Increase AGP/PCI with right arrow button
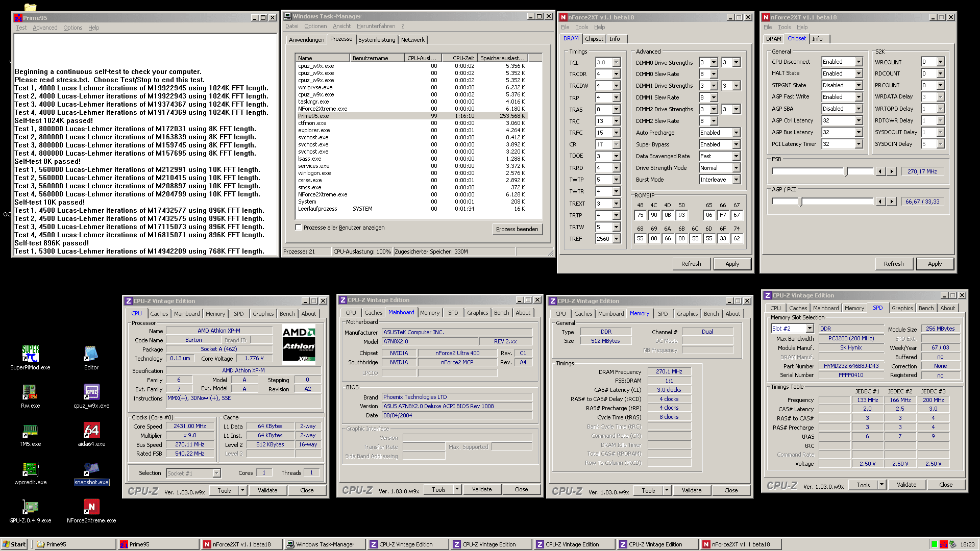Image resolution: width=980 pixels, height=551 pixels. [x=892, y=202]
